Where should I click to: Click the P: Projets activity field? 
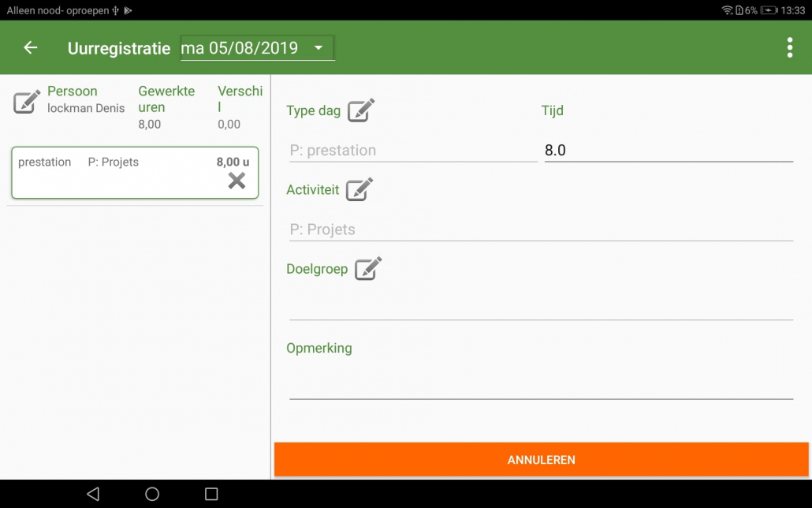[x=541, y=229]
